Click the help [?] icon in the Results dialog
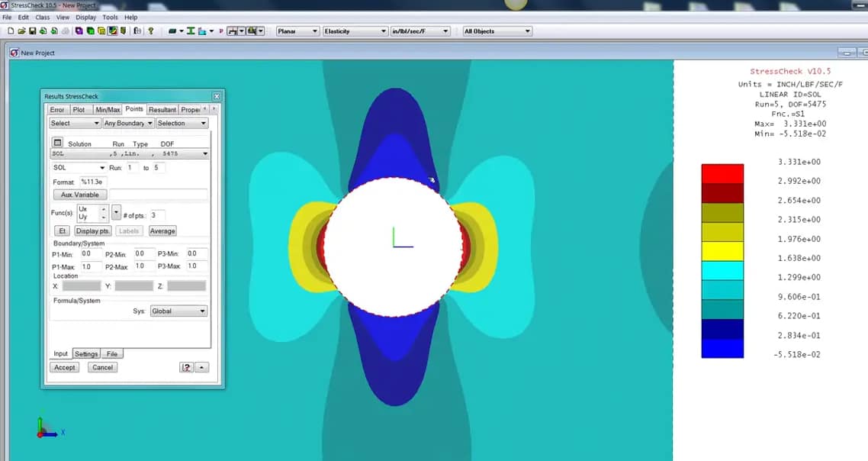Screen dimensions: 868x461 click(x=188, y=367)
